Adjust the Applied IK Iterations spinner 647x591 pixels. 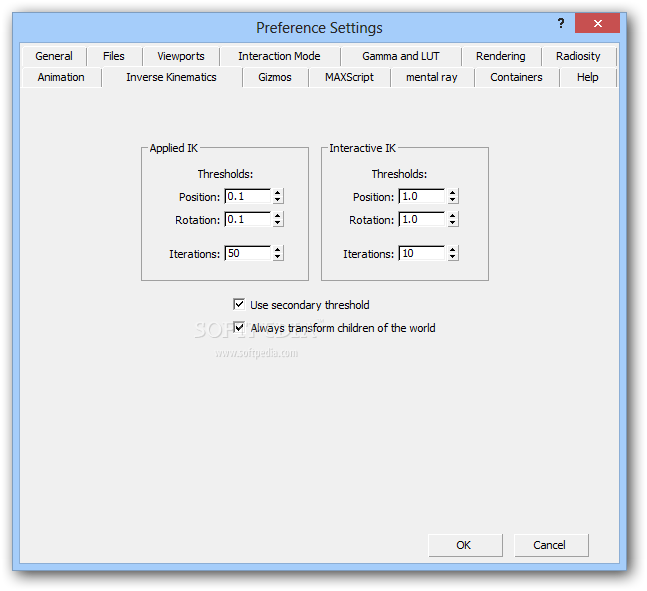(x=278, y=253)
